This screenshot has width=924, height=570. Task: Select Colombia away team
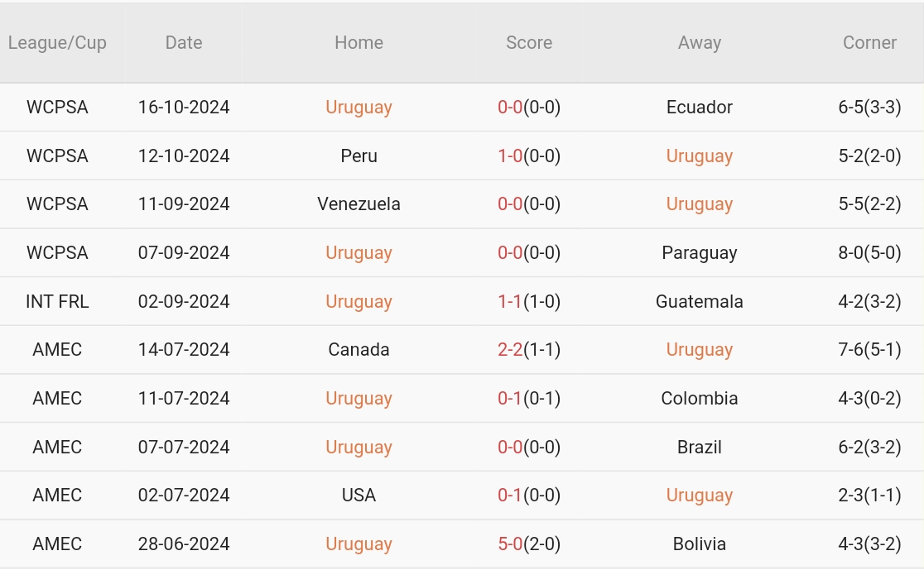pos(699,399)
